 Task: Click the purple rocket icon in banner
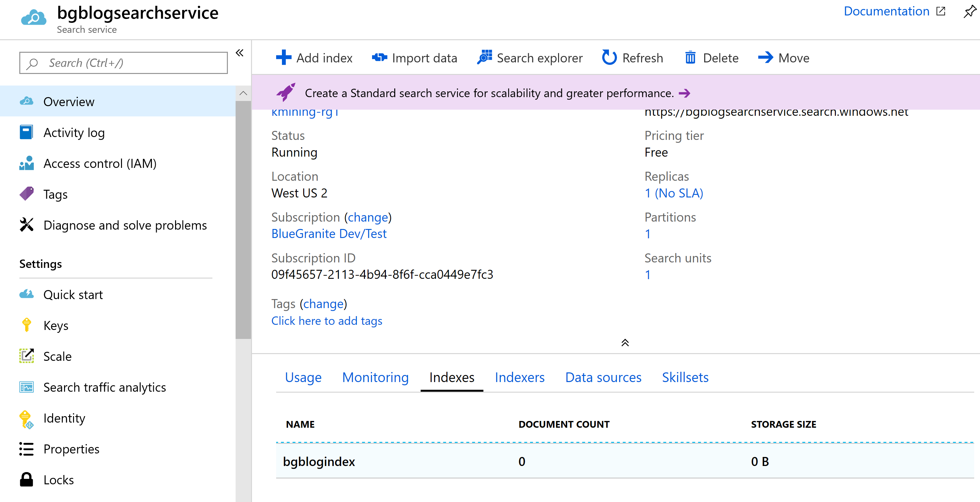pyautogui.click(x=286, y=92)
